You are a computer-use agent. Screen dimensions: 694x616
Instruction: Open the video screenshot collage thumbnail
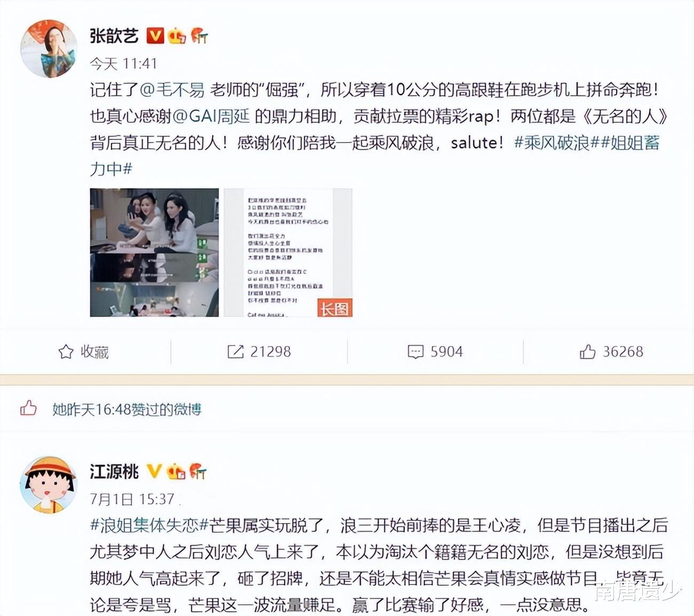154,252
